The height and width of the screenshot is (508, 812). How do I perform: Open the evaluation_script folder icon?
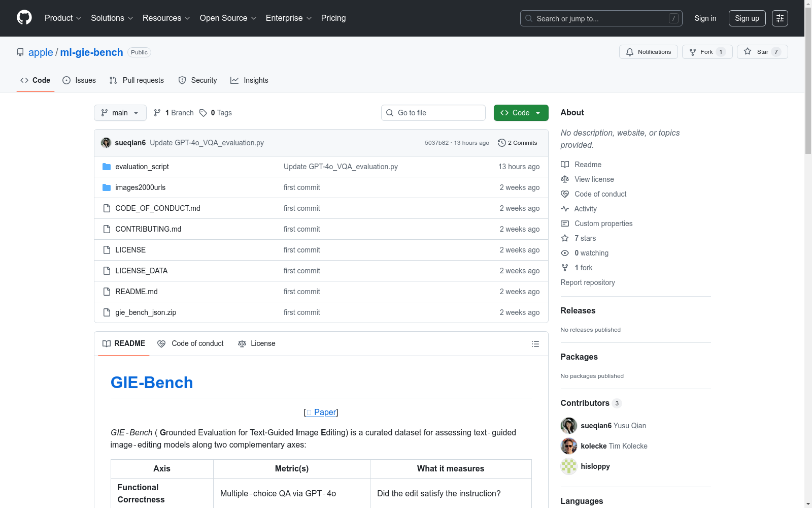tap(107, 167)
